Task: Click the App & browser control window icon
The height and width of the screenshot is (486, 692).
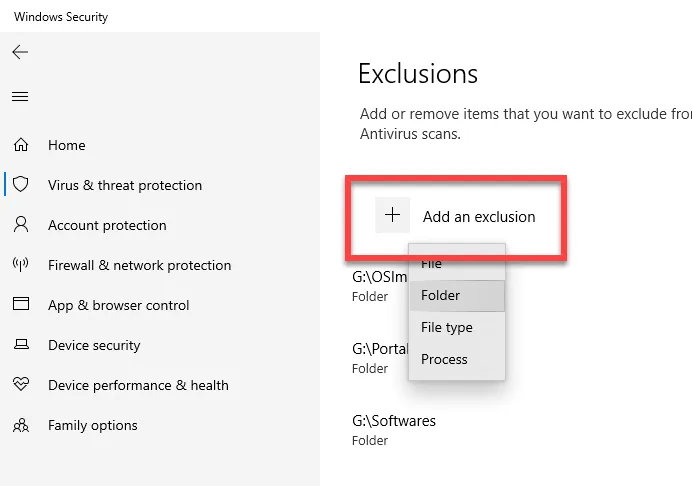Action: coord(21,304)
